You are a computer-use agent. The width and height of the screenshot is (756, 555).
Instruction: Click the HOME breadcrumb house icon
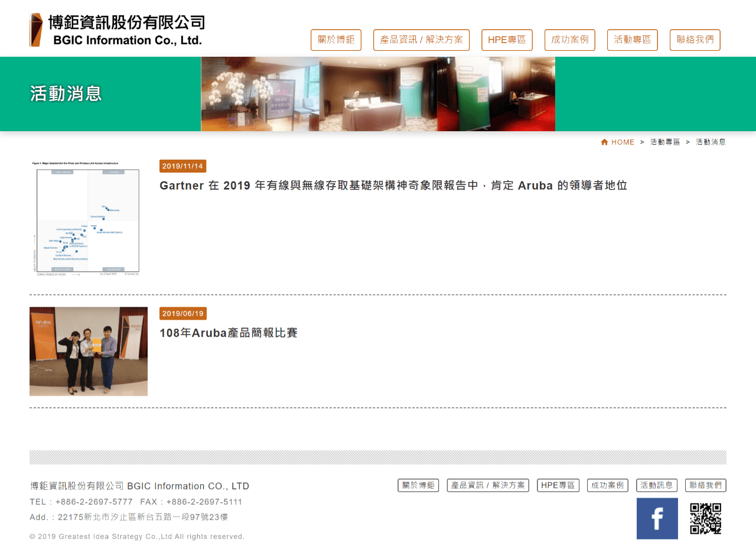(x=604, y=142)
